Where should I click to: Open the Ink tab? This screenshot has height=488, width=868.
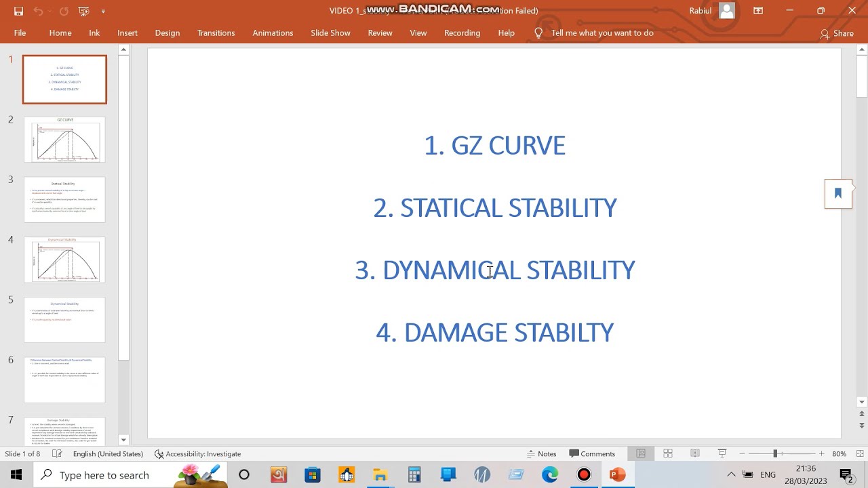point(94,33)
